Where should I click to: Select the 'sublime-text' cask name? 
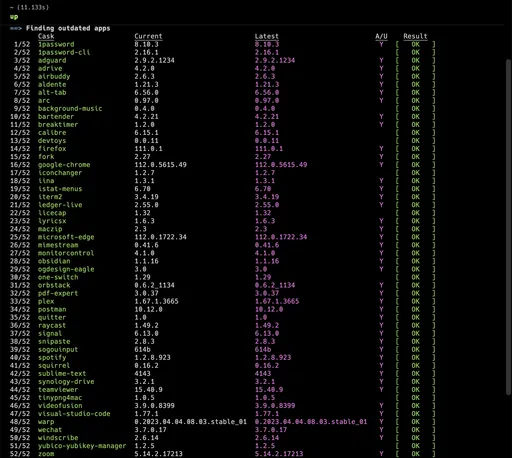pyautogui.click(x=62, y=374)
